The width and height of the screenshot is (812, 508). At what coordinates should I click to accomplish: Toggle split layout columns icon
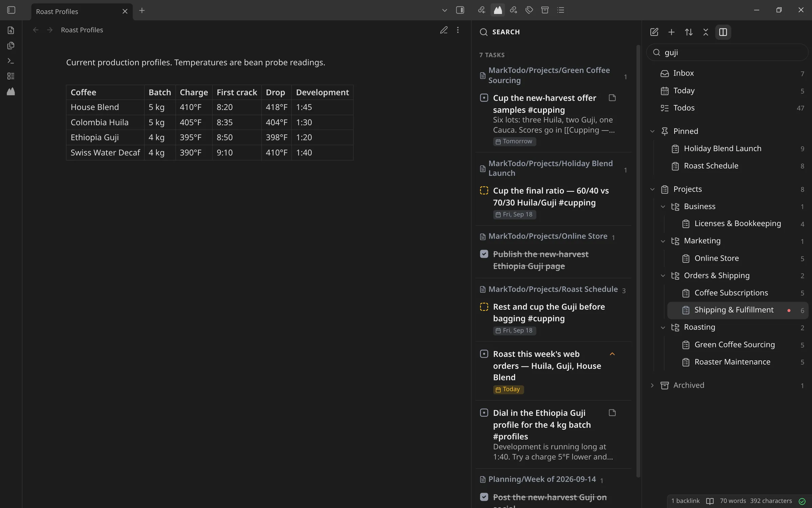click(x=723, y=32)
